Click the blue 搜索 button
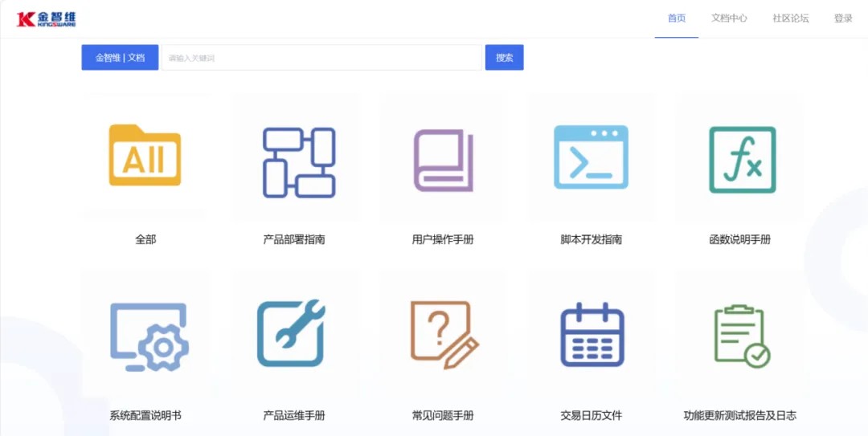 click(x=504, y=58)
